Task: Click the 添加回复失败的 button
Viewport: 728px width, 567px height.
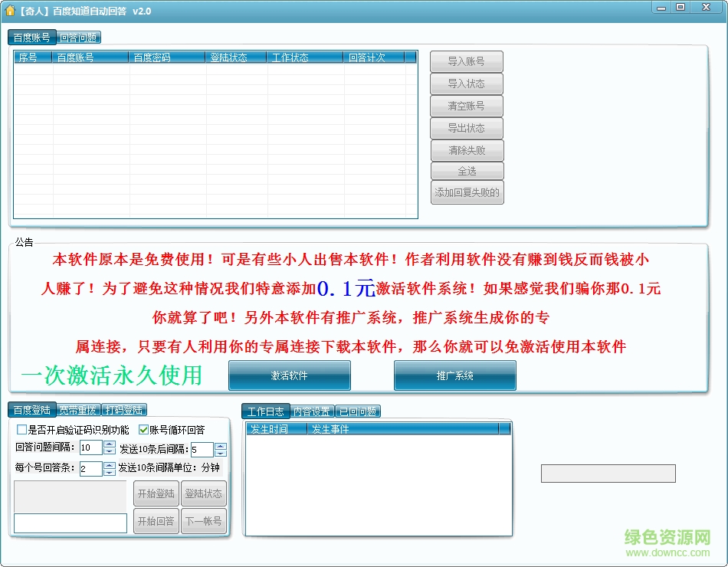Action: (467, 192)
